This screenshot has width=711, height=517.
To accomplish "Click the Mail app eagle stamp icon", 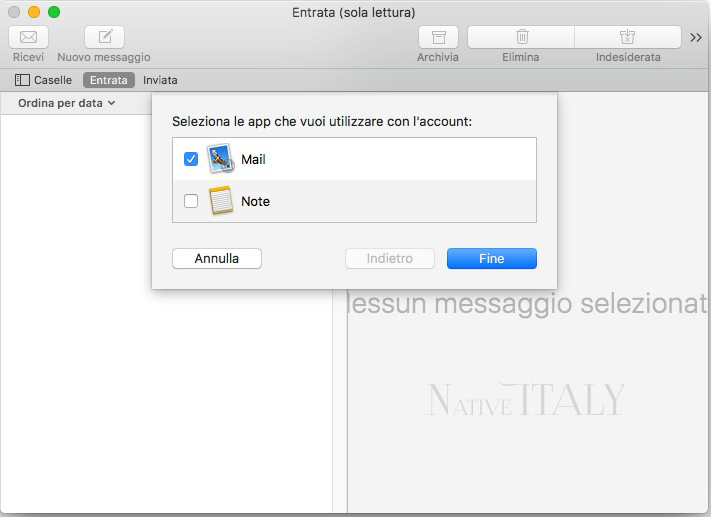I will click(x=220, y=159).
